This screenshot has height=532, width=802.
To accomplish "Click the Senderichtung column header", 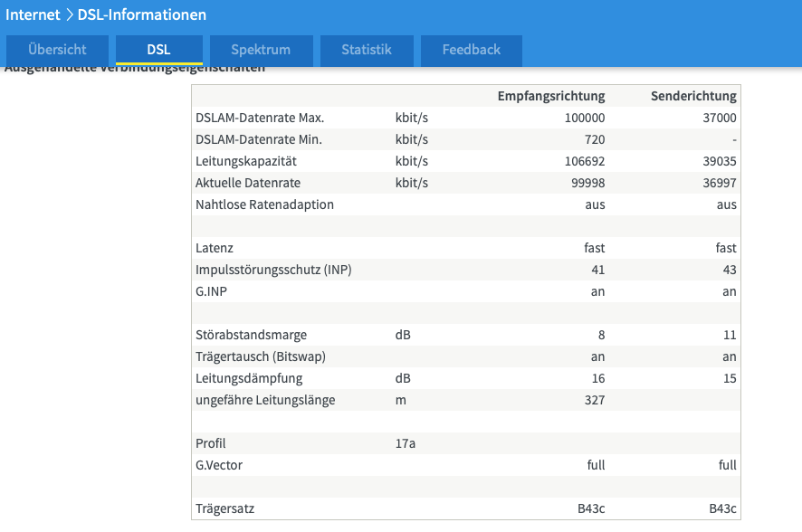I will (x=693, y=96).
